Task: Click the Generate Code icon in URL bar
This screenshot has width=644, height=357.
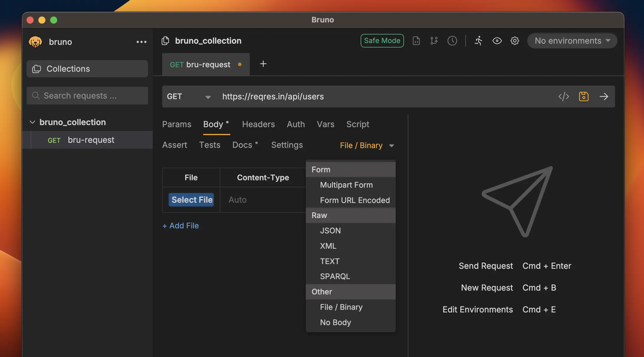Action: point(563,96)
